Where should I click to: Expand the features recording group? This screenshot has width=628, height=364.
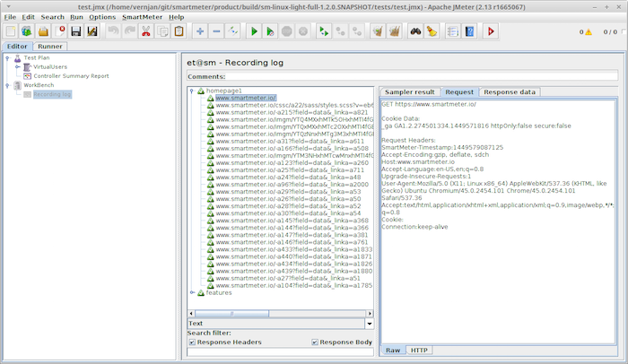192,292
